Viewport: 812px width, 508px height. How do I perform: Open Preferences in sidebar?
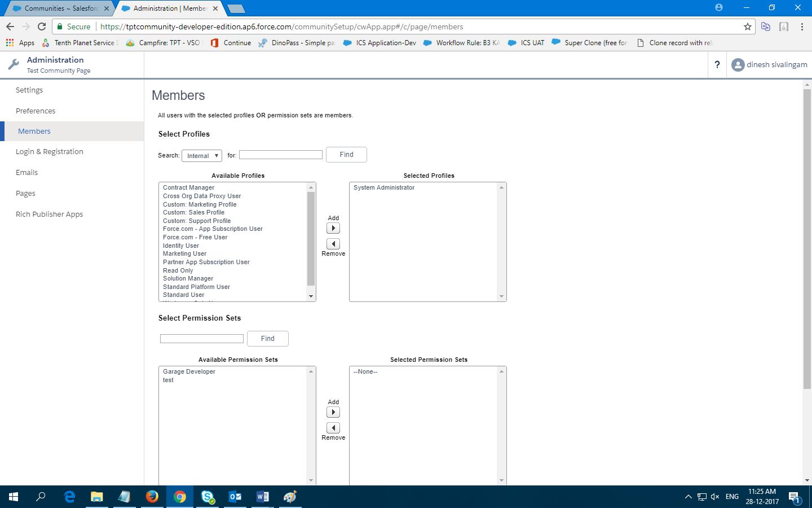coord(36,111)
